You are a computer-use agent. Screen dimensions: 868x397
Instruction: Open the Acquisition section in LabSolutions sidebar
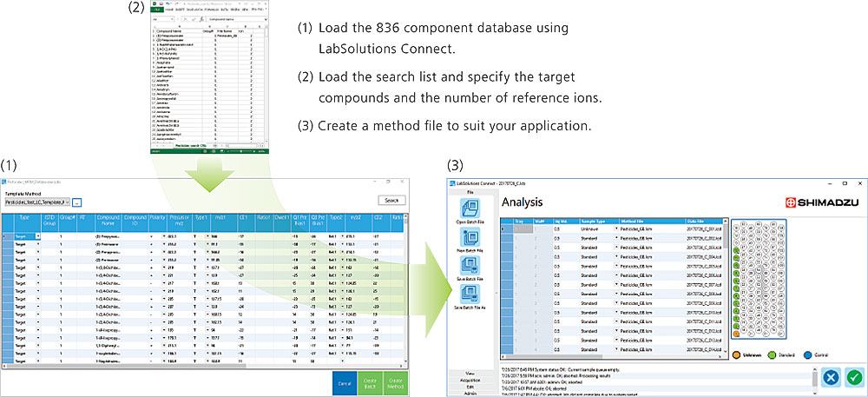point(470,380)
